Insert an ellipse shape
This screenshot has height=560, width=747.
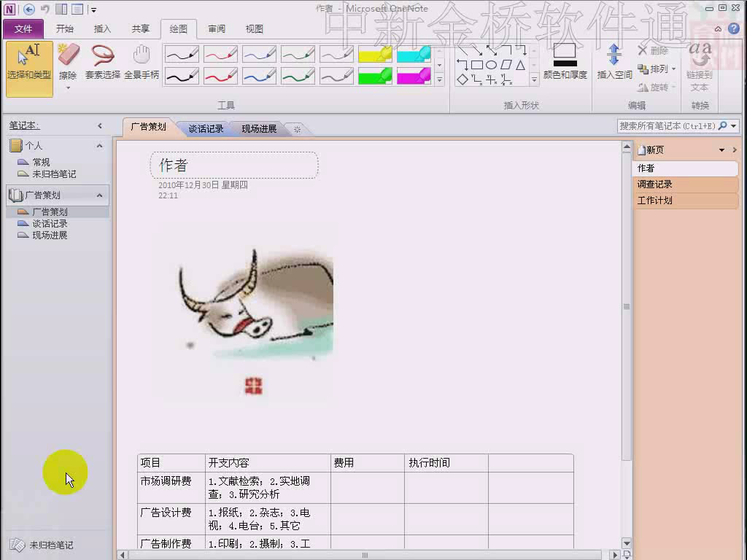pyautogui.click(x=491, y=65)
